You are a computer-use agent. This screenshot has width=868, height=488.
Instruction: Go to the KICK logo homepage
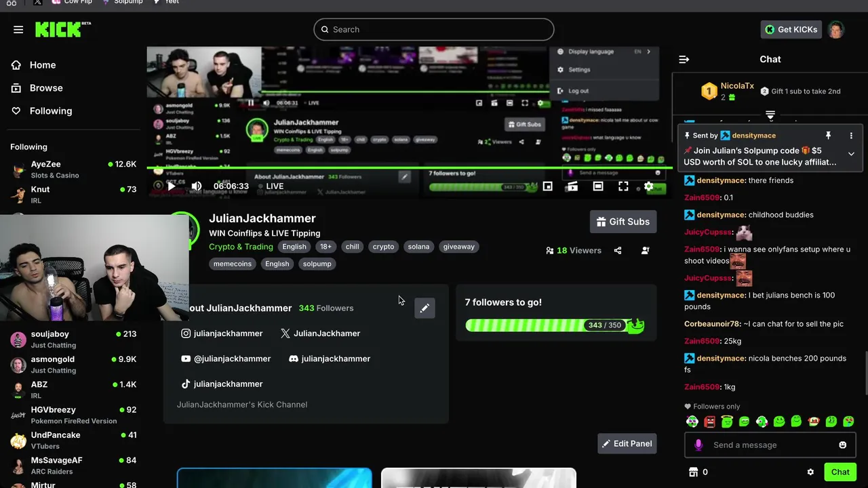[x=62, y=29]
